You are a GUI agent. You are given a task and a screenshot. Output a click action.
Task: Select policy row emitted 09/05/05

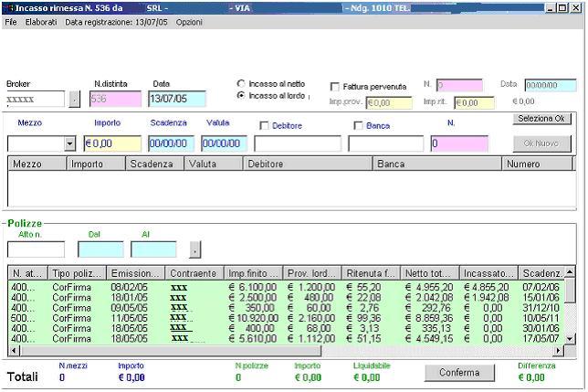coord(286,308)
